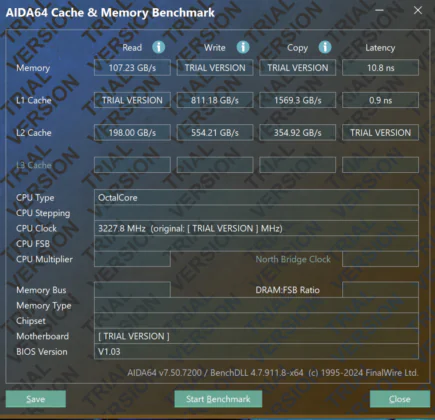This screenshot has width=435, height=420.
Task: Select Memory read value 107.23 GB/s
Action: click(132, 68)
